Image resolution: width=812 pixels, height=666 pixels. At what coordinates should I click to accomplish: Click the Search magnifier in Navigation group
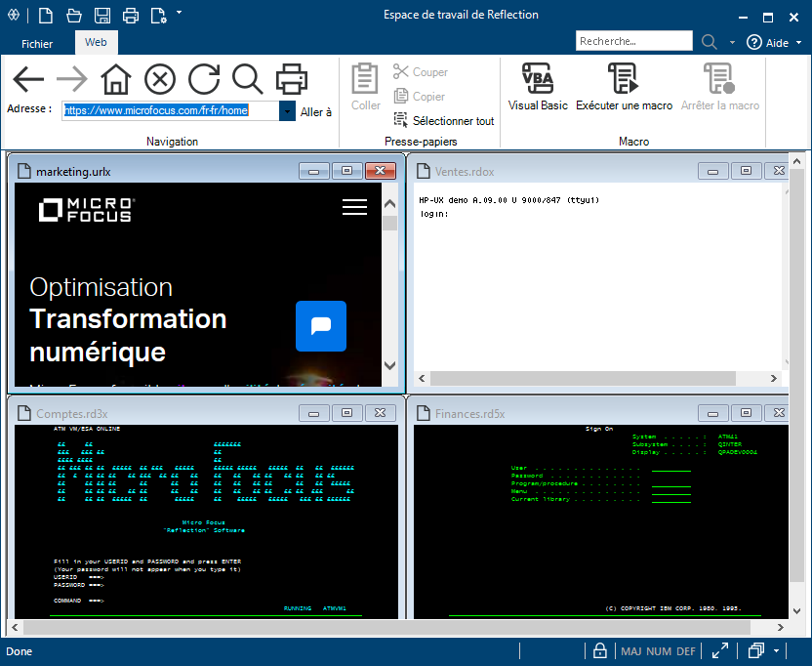247,79
